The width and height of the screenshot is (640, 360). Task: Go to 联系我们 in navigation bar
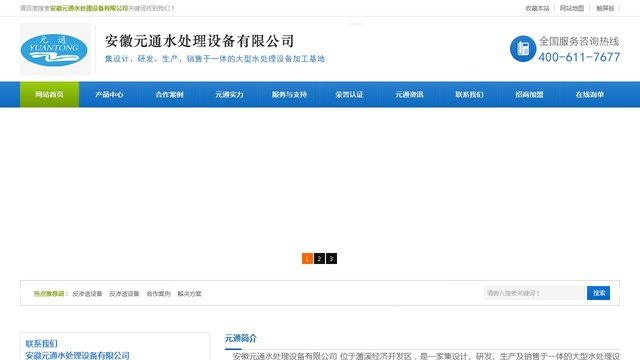[469, 94]
